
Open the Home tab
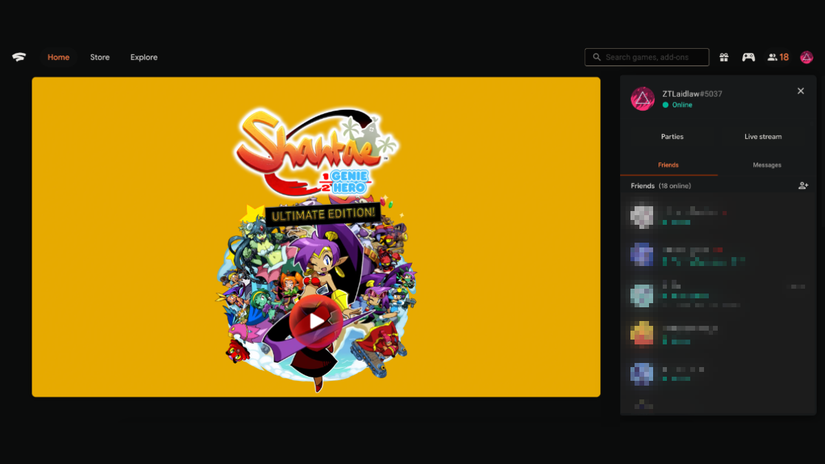click(58, 57)
